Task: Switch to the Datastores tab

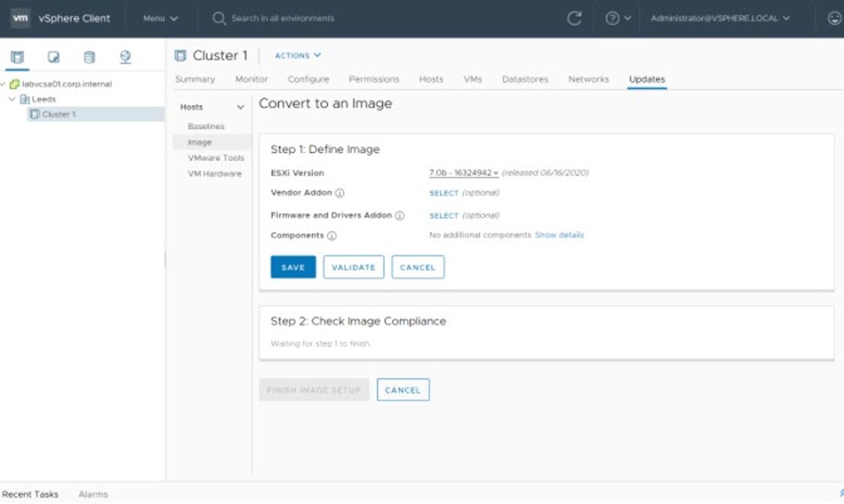Action: [x=525, y=79]
